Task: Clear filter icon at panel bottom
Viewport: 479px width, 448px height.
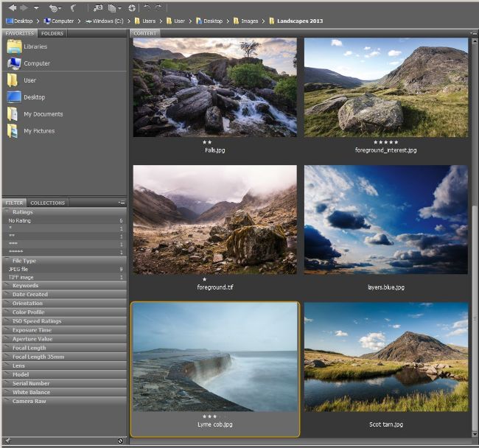Action: pos(120,441)
